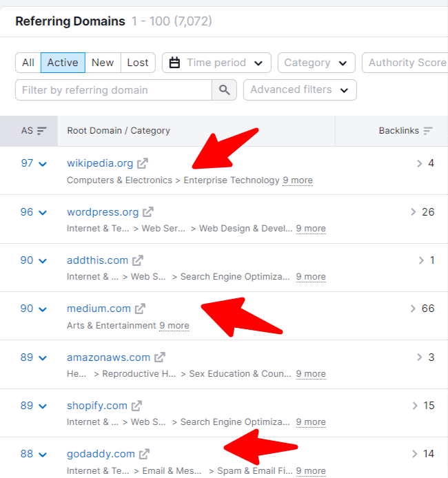
Task: Sort by Backlinks column icon
Action: (429, 131)
